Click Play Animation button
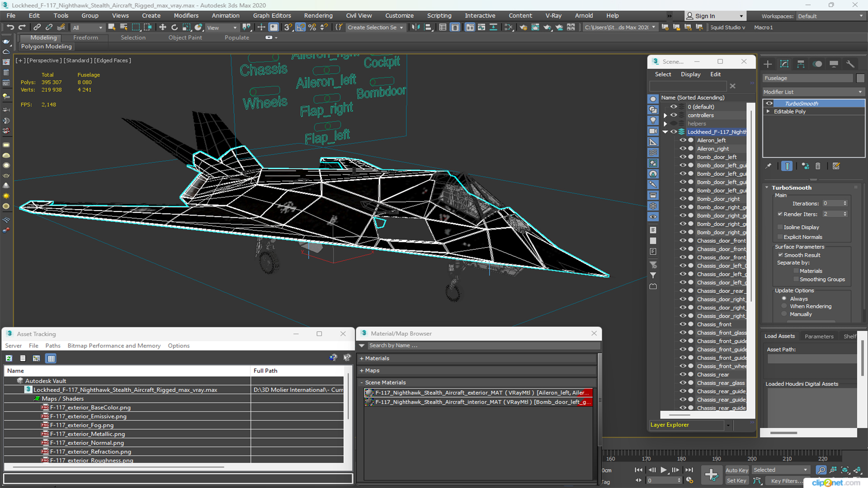868x488 pixels. pyautogui.click(x=663, y=470)
